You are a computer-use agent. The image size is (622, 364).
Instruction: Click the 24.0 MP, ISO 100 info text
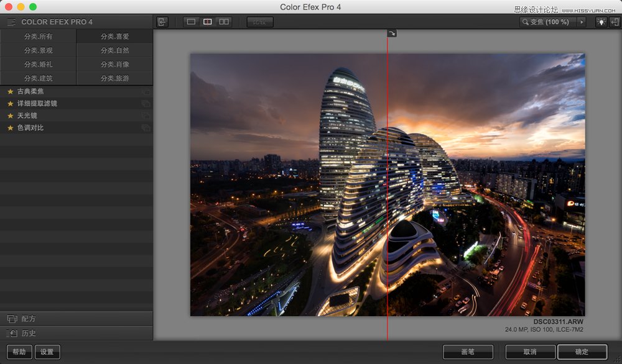tap(544, 330)
